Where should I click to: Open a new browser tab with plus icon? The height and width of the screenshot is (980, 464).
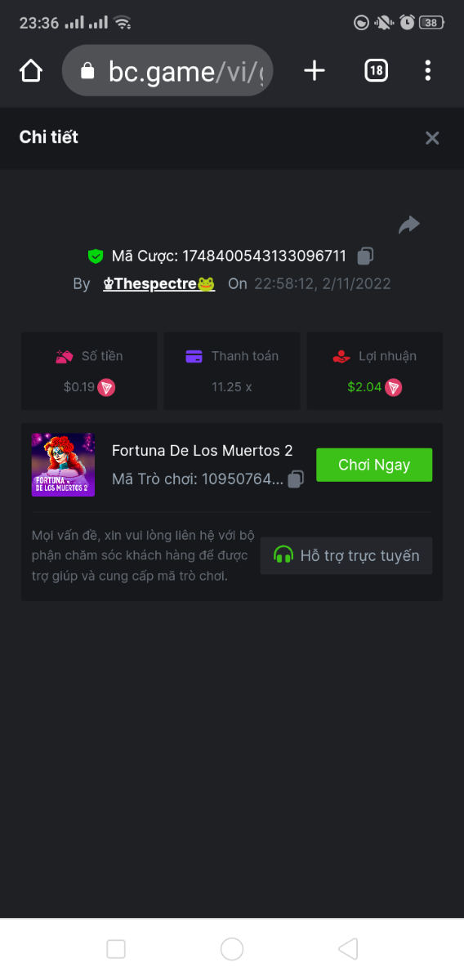[x=315, y=71]
